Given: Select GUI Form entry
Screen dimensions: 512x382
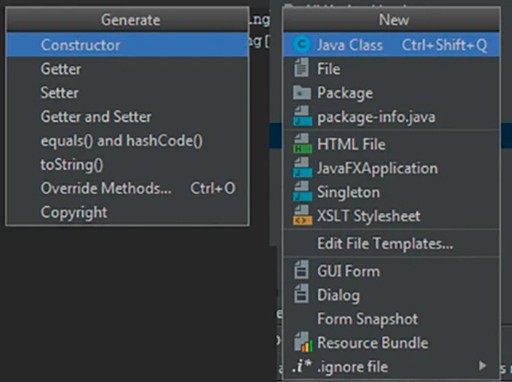Looking at the screenshot, I should click(x=391, y=271).
